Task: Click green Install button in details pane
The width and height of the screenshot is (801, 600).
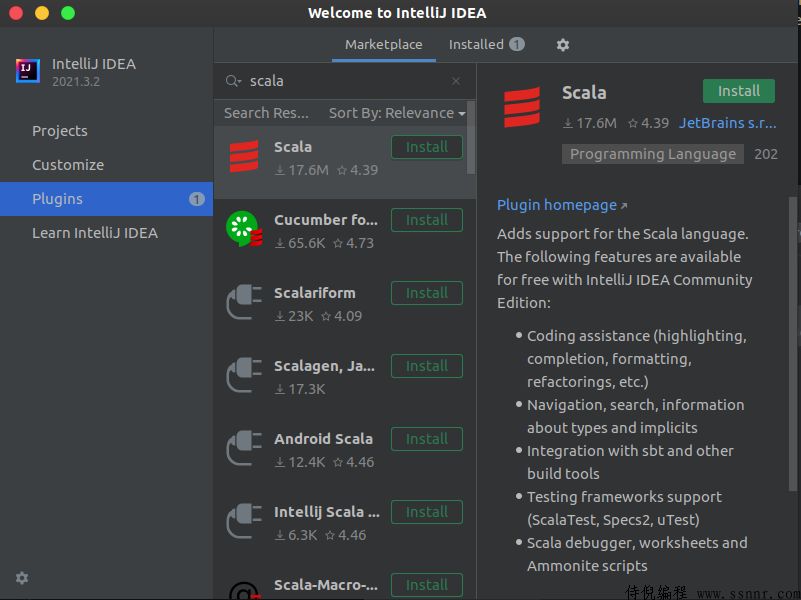Action: 739,91
